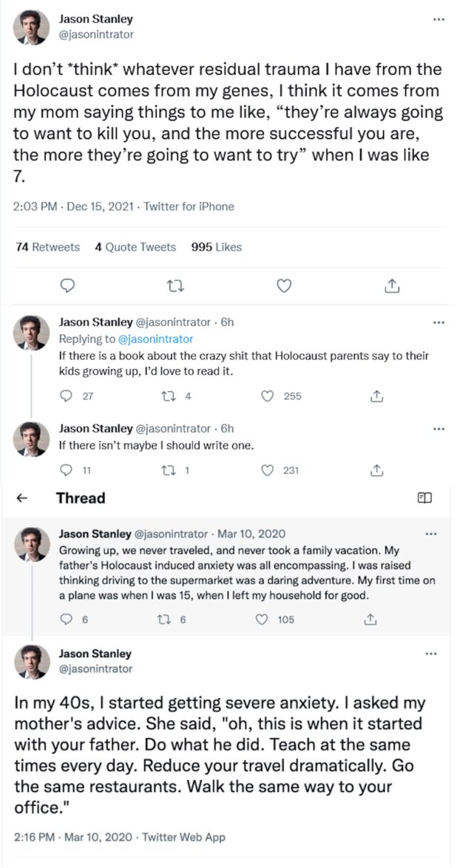Open the @jasonintrator replying-to link
The image size is (457, 868).
(157, 339)
